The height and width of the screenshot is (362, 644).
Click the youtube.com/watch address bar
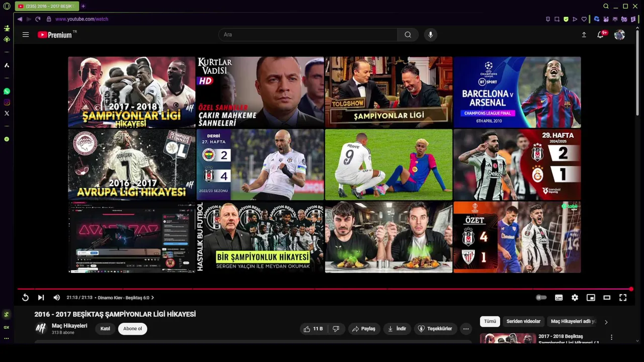click(x=82, y=19)
